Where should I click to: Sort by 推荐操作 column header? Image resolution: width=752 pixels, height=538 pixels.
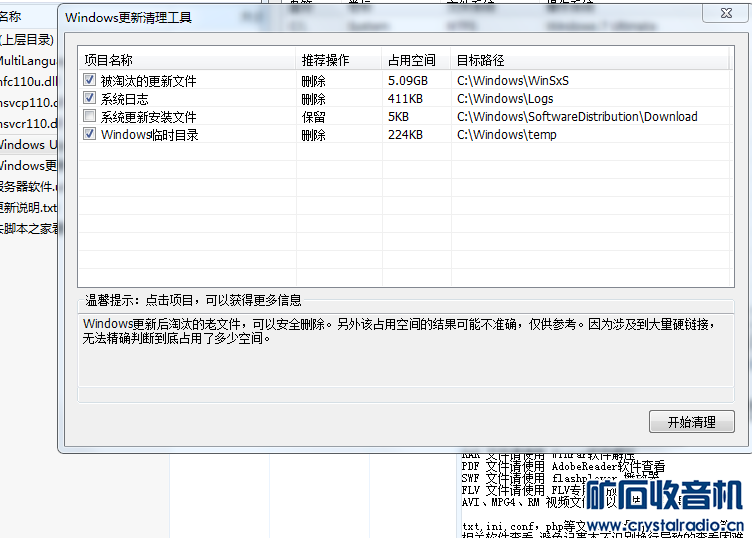pos(339,60)
